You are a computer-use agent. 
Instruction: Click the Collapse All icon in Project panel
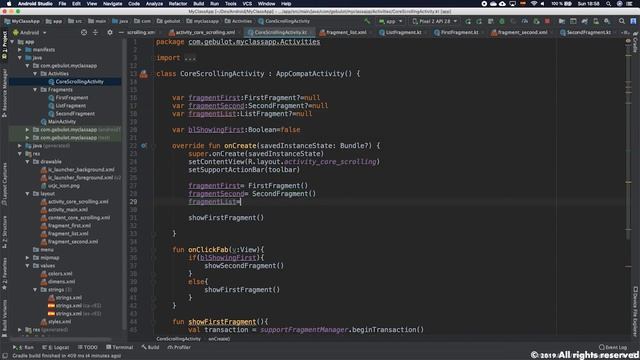95,32
